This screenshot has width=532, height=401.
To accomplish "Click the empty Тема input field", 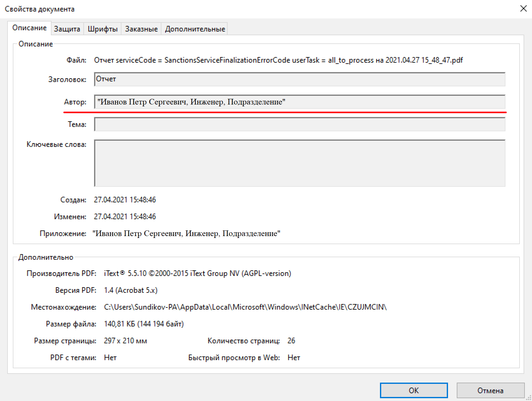I will click(x=299, y=124).
